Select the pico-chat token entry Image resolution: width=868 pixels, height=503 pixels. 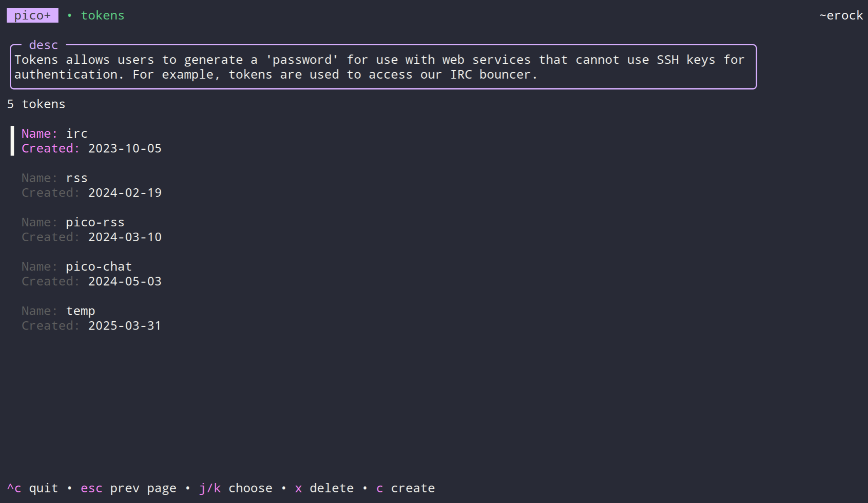[x=99, y=267]
